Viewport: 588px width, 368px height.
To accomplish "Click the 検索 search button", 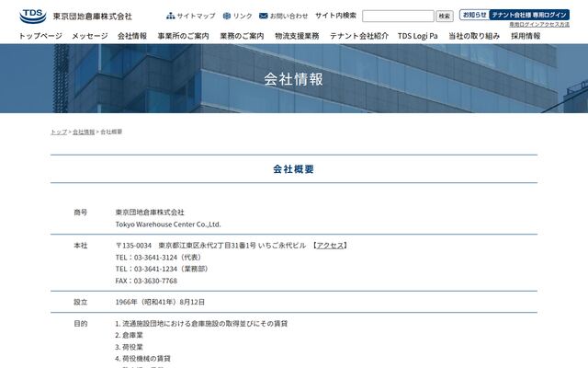I will click(445, 16).
